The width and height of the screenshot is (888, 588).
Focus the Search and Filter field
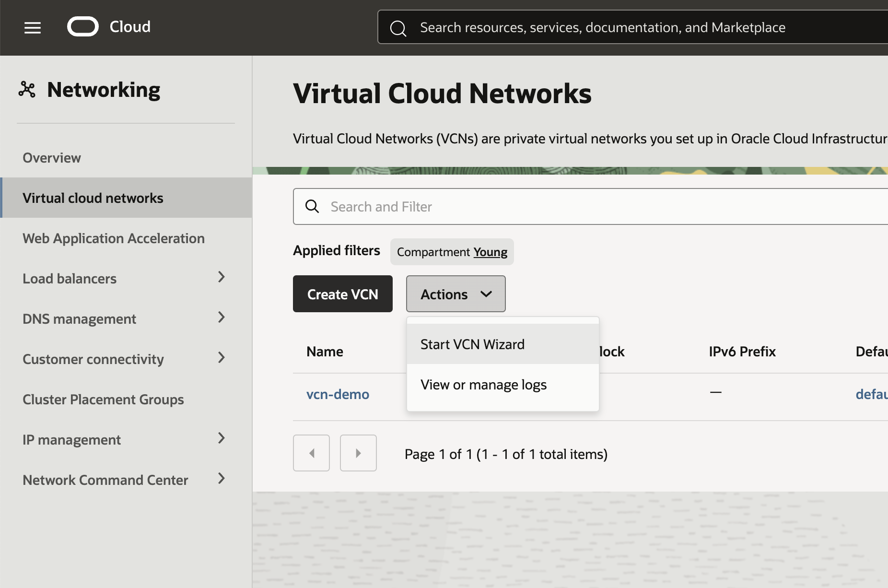coord(575,207)
